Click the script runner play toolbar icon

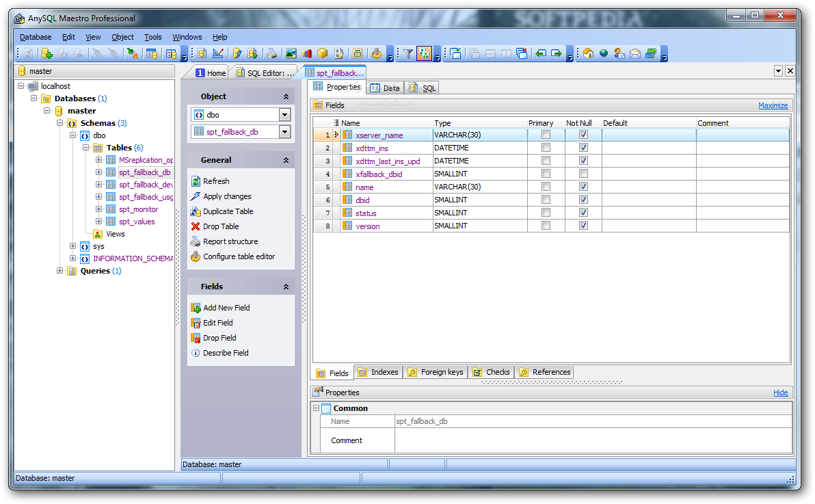[253, 53]
